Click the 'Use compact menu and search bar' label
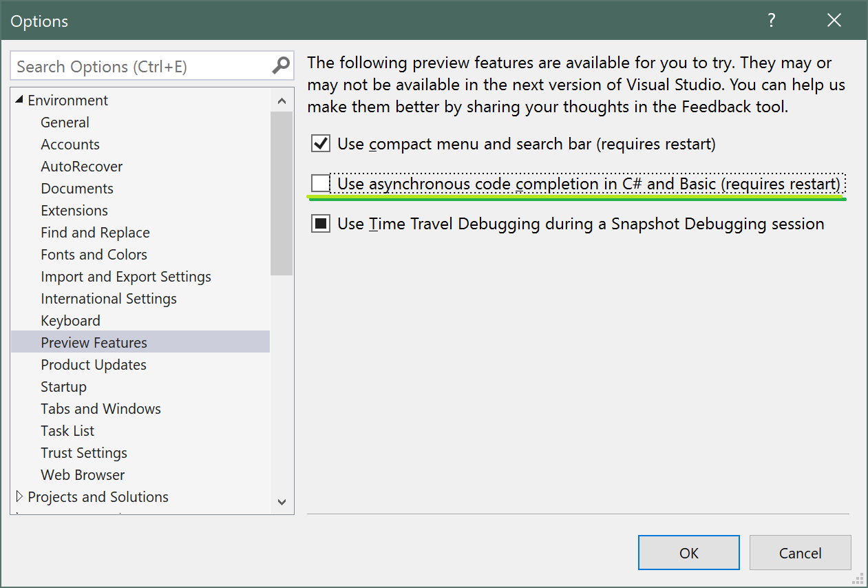Screen dimensions: 868x588 tap(527, 145)
